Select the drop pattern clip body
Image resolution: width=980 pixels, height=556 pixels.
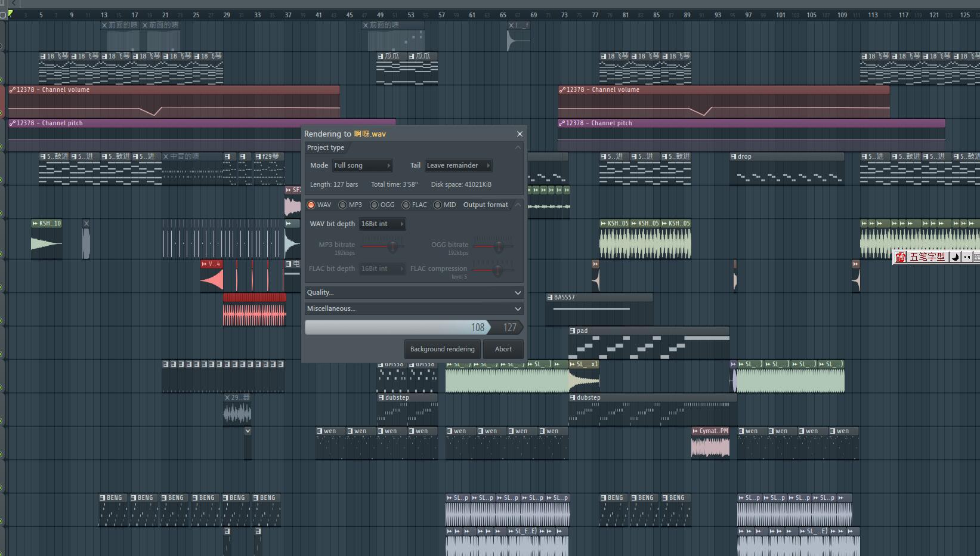coord(787,172)
